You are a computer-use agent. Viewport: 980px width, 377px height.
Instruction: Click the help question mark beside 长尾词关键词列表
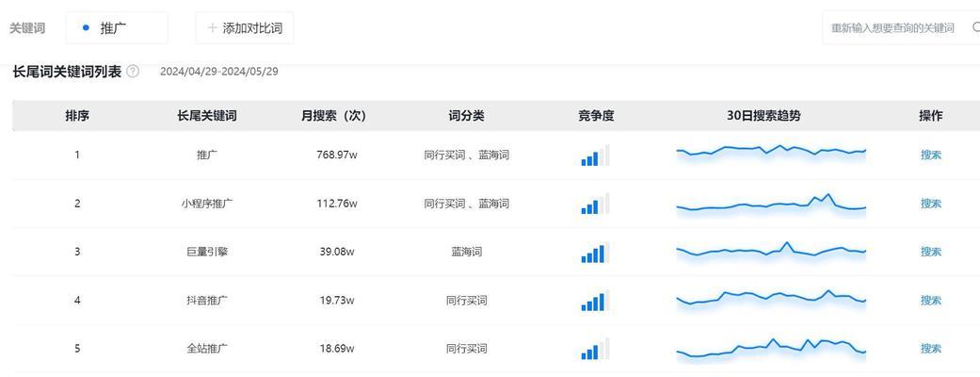[133, 72]
